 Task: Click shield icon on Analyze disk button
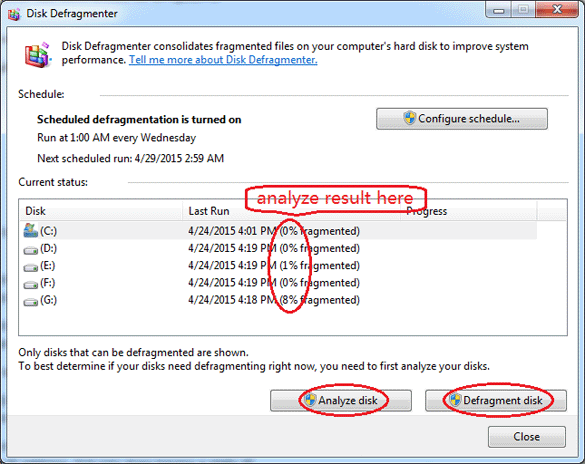(x=310, y=400)
